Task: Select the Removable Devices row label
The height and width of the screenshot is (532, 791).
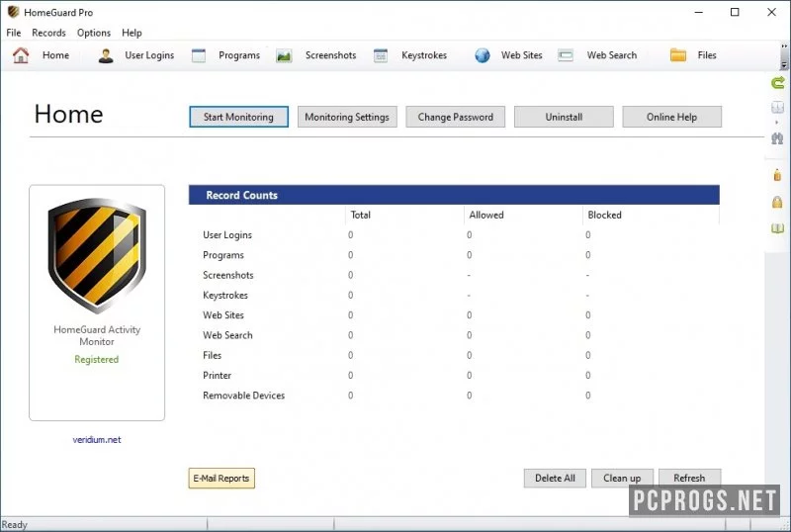Action: tap(243, 396)
